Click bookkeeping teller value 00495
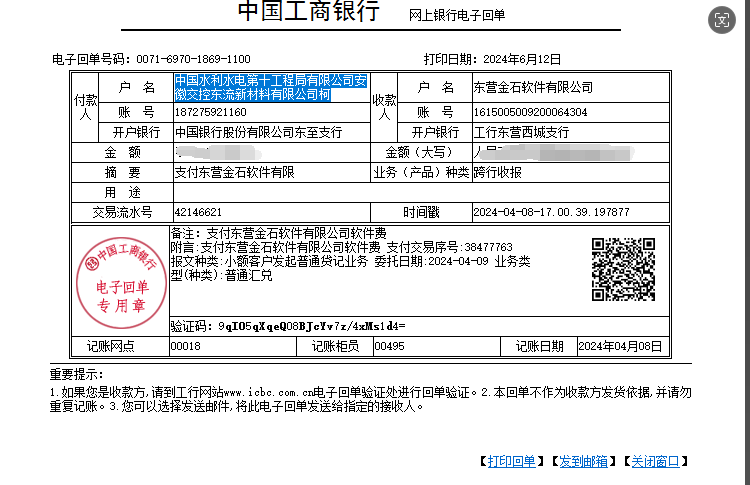This screenshot has width=750, height=485. (389, 346)
